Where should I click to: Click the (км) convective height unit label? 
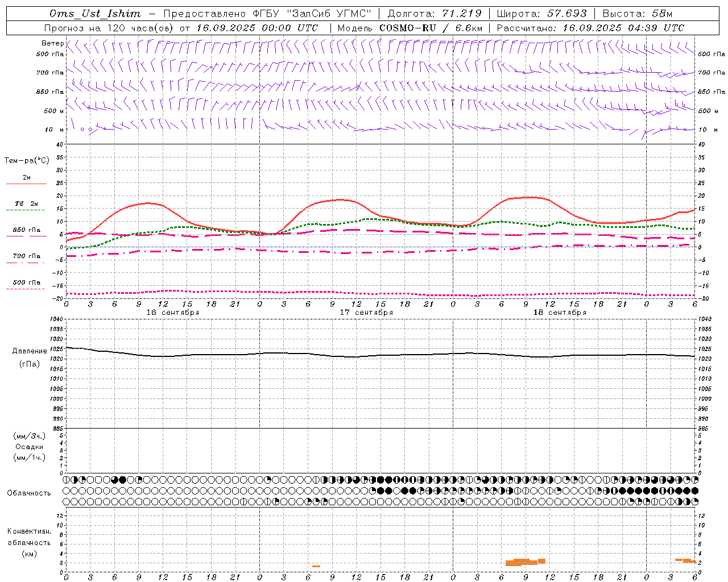pyautogui.click(x=30, y=554)
